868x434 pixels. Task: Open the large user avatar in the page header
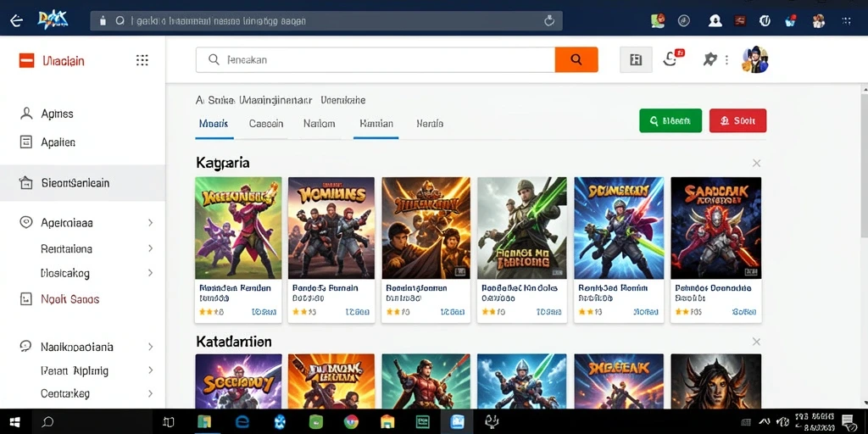click(x=755, y=60)
